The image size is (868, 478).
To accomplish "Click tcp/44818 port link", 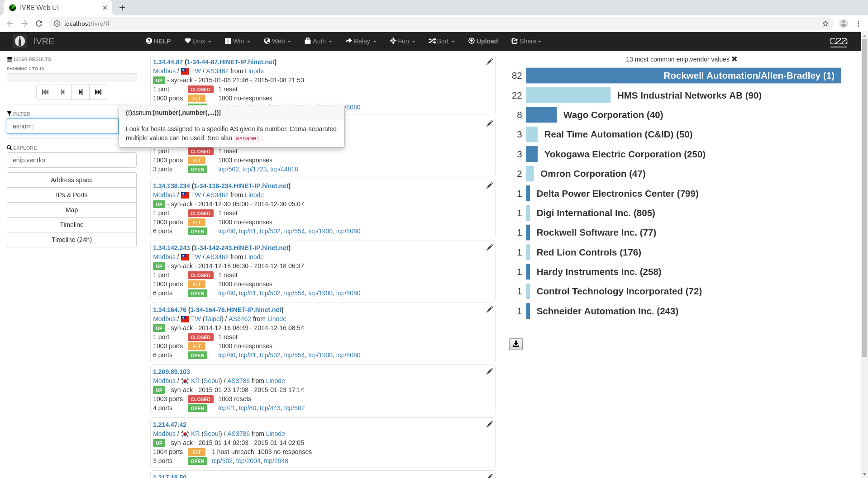I will [284, 169].
